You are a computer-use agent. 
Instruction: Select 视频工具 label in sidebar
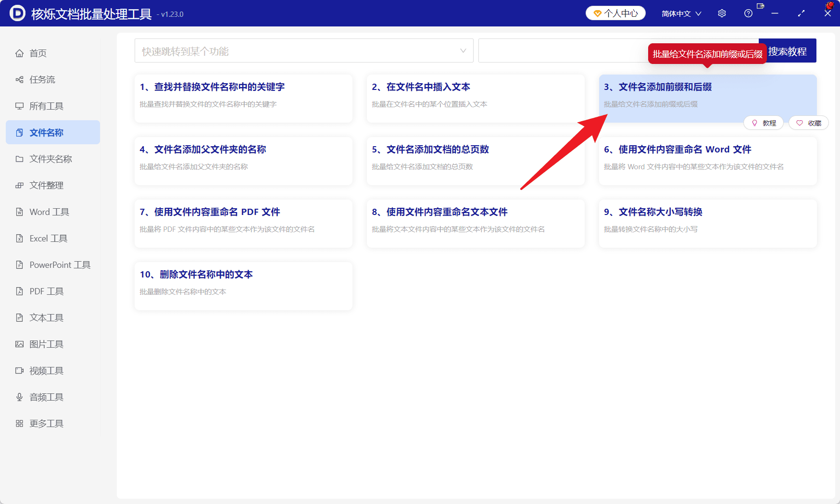click(x=47, y=371)
